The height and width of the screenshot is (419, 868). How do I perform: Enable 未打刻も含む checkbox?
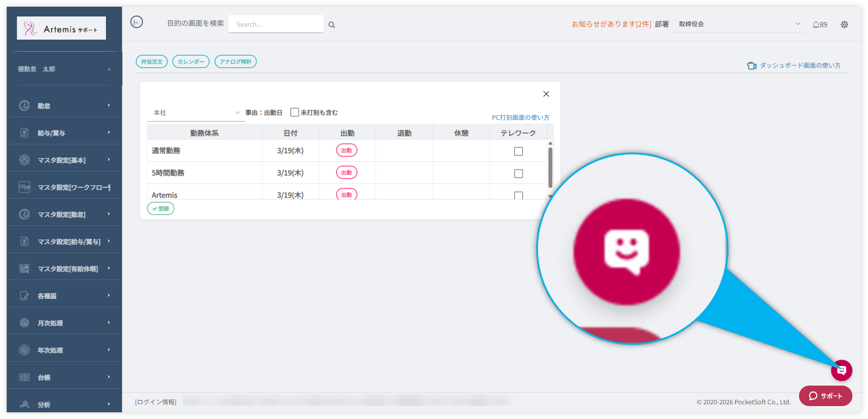(294, 112)
